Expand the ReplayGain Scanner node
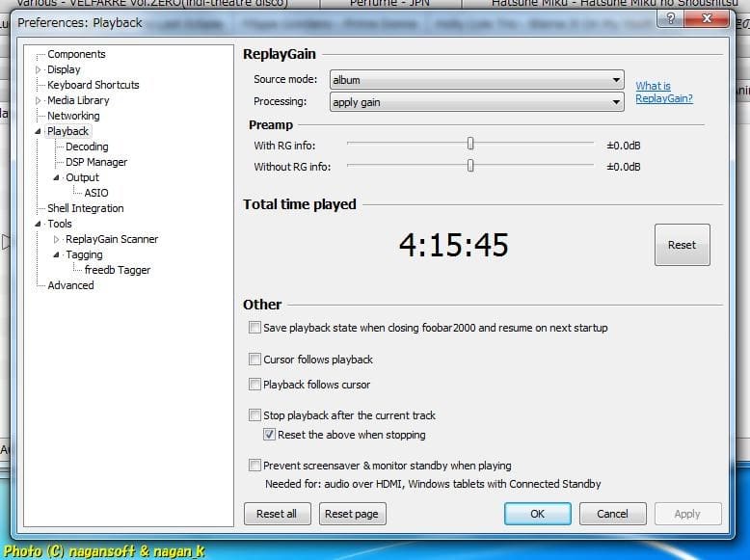Image resolution: width=750 pixels, height=560 pixels. click(x=57, y=240)
